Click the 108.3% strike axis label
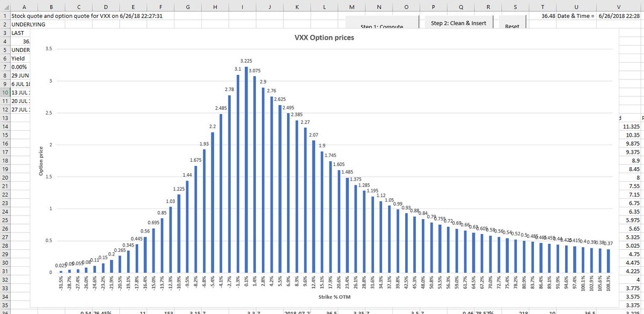The width and height of the screenshot is (644, 314). [x=609, y=284]
